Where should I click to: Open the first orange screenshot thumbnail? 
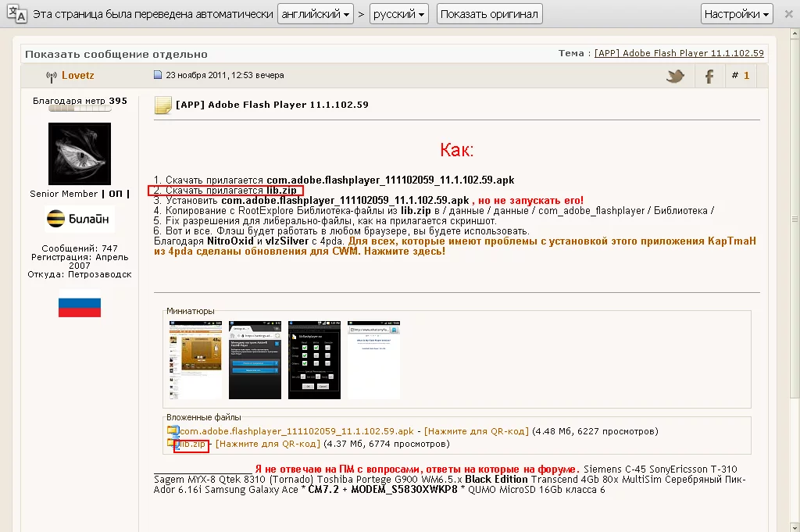[195, 359]
